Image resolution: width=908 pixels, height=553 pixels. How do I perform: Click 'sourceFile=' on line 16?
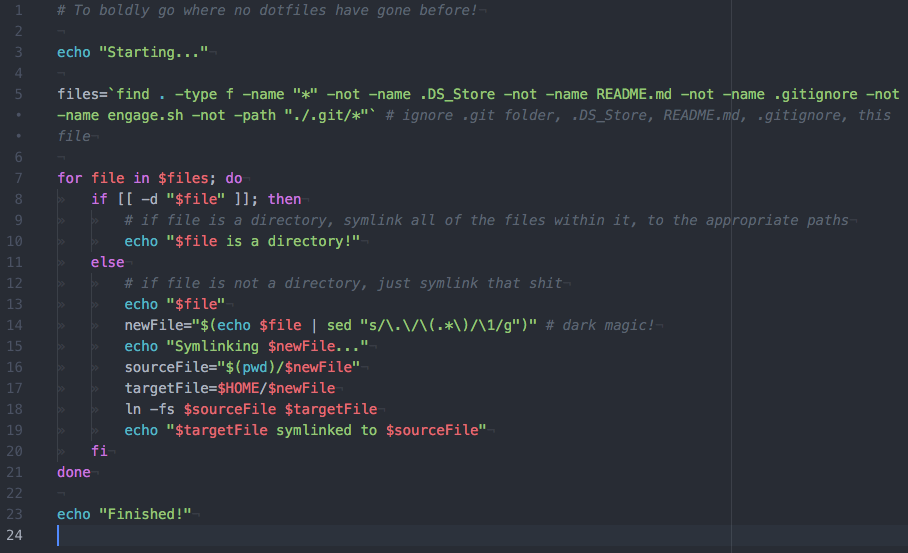(171, 367)
